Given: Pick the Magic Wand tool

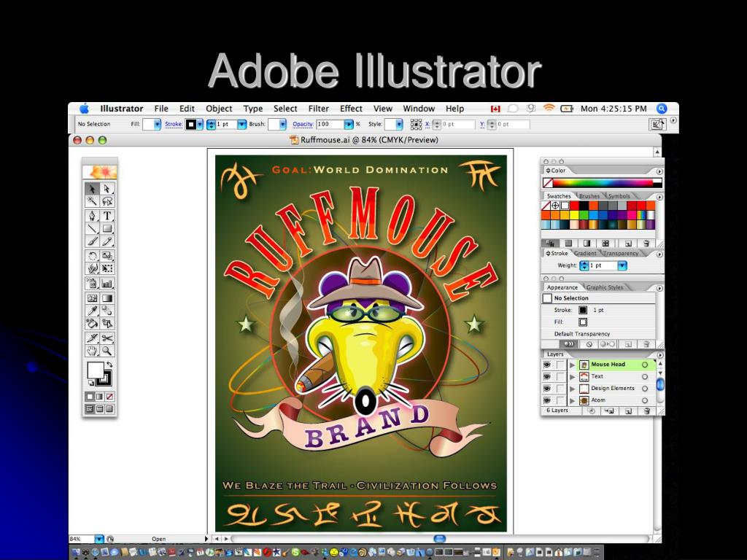Looking at the screenshot, I should click(x=93, y=202).
